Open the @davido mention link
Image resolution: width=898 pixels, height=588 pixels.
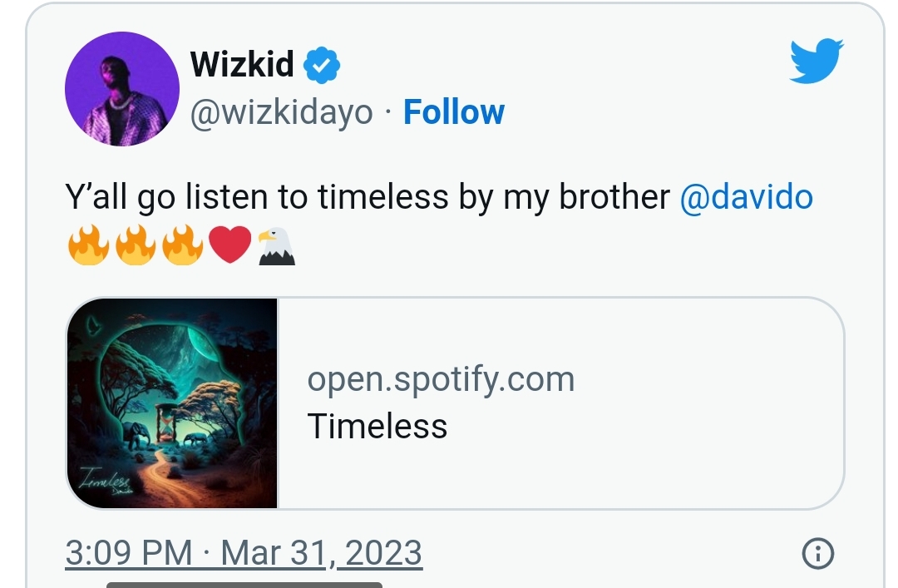click(746, 197)
